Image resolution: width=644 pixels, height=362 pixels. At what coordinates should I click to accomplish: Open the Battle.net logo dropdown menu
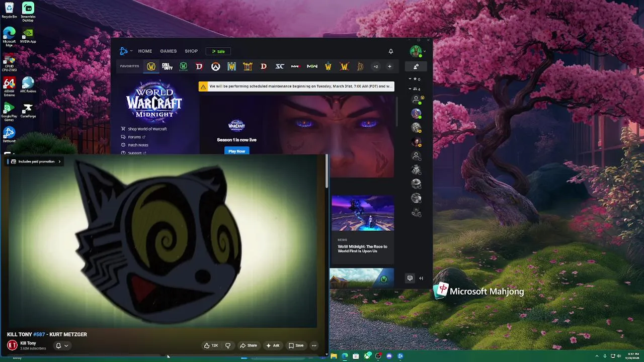[x=126, y=51]
